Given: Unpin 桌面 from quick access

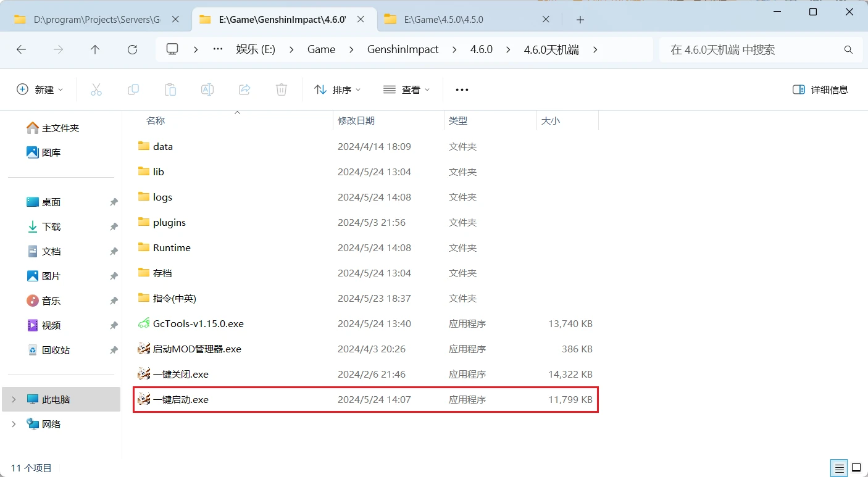Looking at the screenshot, I should click(114, 202).
